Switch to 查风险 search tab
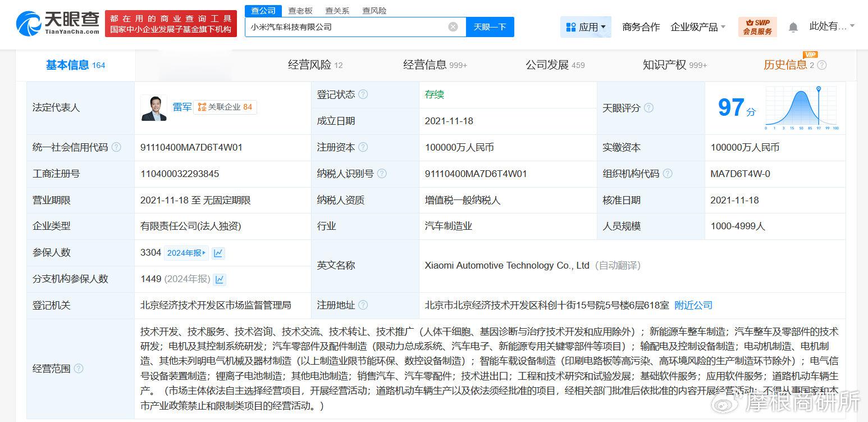Image resolution: width=868 pixels, height=422 pixels. (x=374, y=11)
